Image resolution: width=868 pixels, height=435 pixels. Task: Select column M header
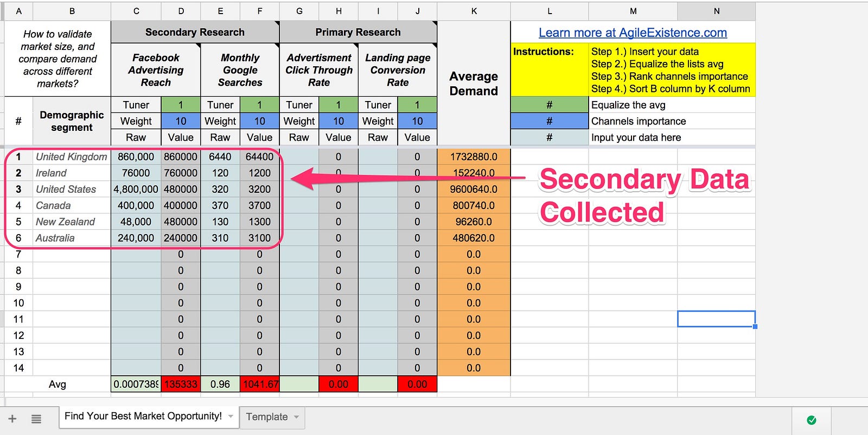tap(633, 11)
